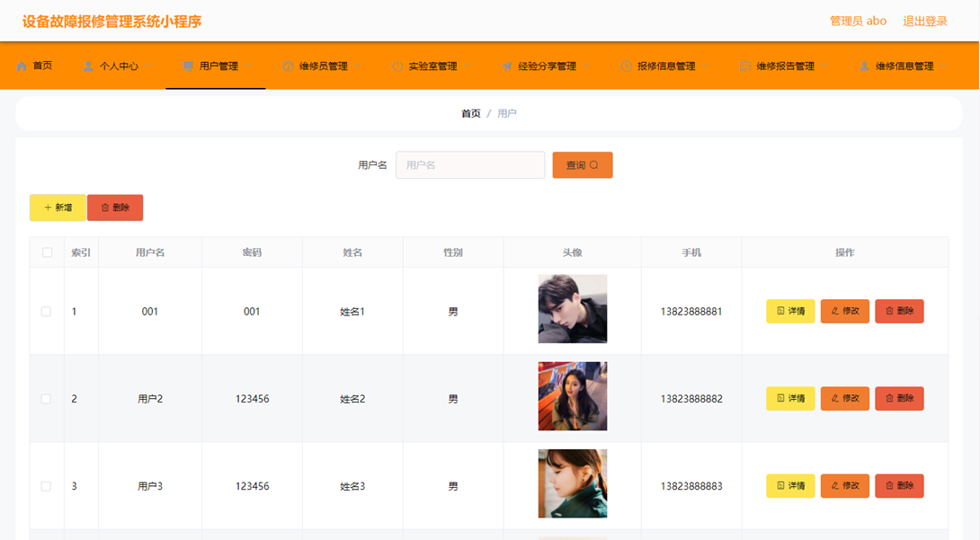Click the user icon beside 维修信息管理
Screen dimensions: 980x540
(864, 66)
